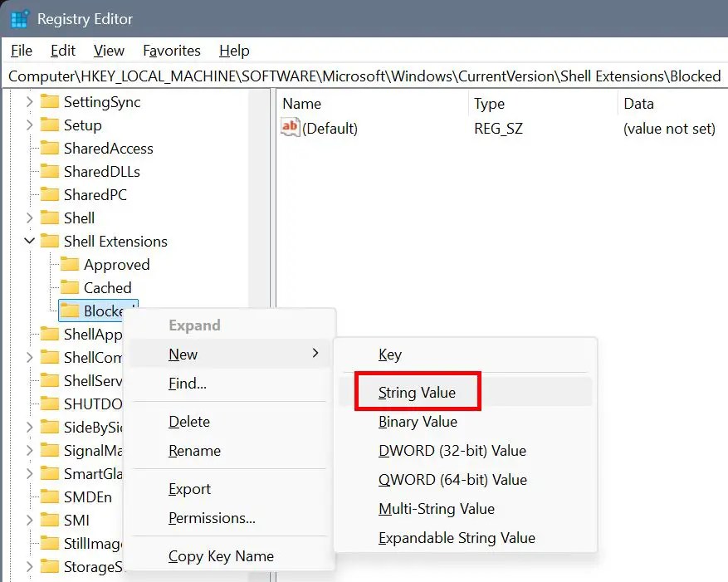Click the SignalMa folder icon
This screenshot has height=582, width=728.
[50, 450]
